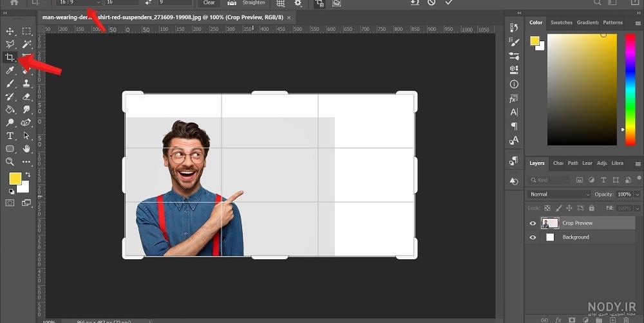
Task: Expand the Opacity 100% dropdown
Action: click(x=637, y=194)
